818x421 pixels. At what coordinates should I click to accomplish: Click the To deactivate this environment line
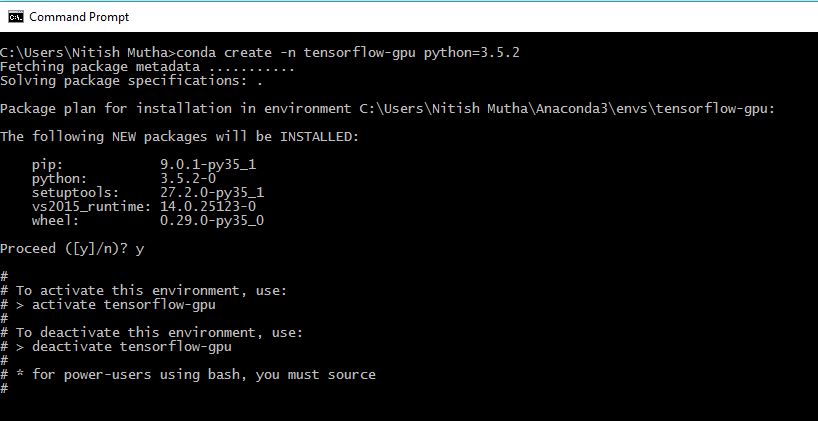click(152, 333)
